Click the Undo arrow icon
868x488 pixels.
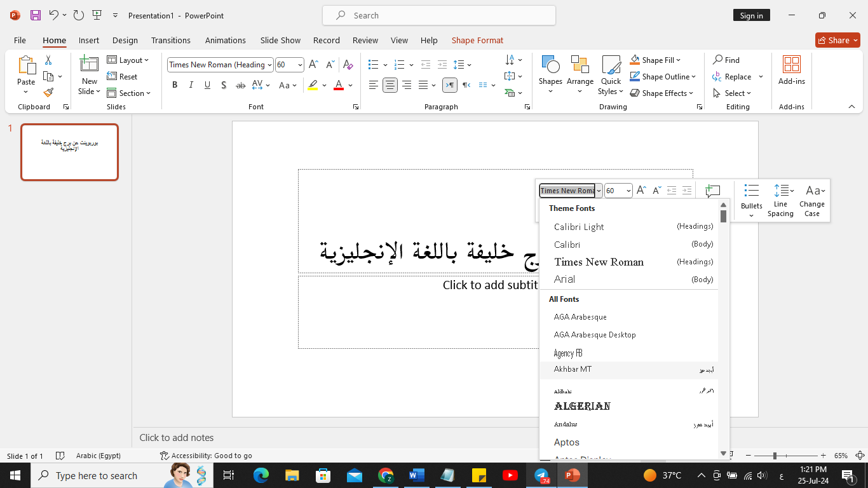tap(53, 15)
